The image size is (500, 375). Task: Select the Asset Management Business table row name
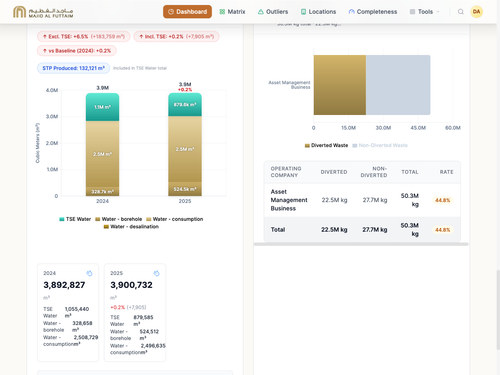(x=289, y=200)
